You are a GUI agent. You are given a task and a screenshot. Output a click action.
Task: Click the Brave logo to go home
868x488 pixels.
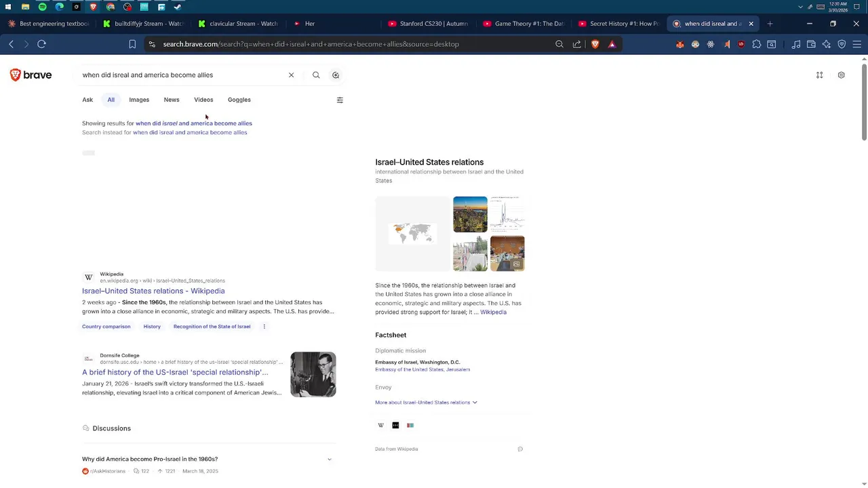coord(31,75)
